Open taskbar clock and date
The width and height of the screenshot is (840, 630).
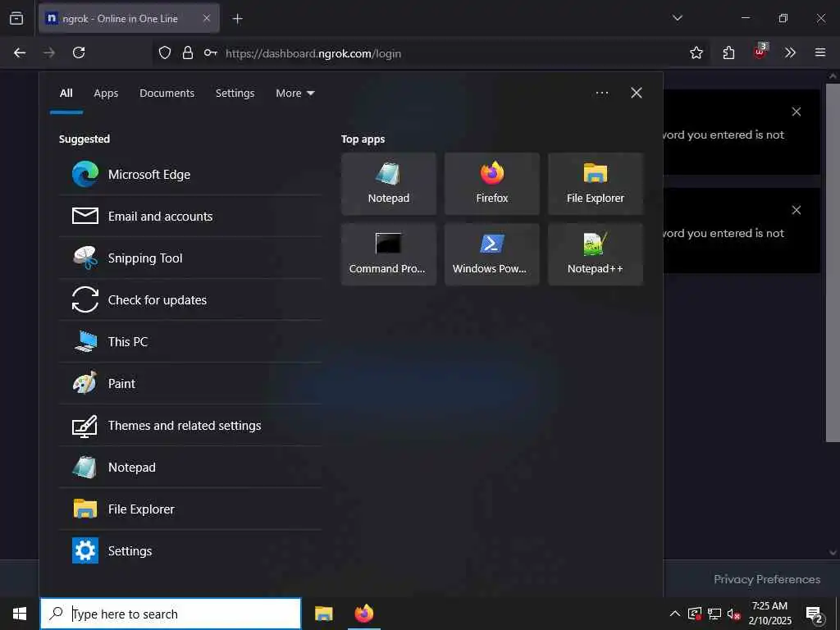point(769,614)
